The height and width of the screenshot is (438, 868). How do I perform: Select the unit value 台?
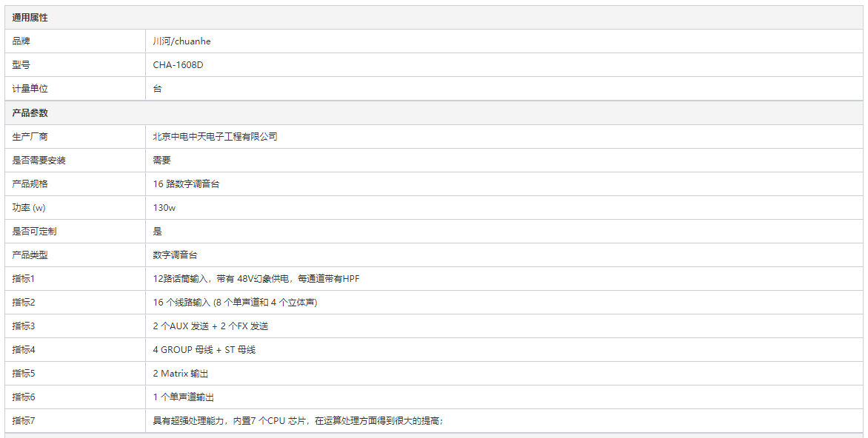[157, 89]
